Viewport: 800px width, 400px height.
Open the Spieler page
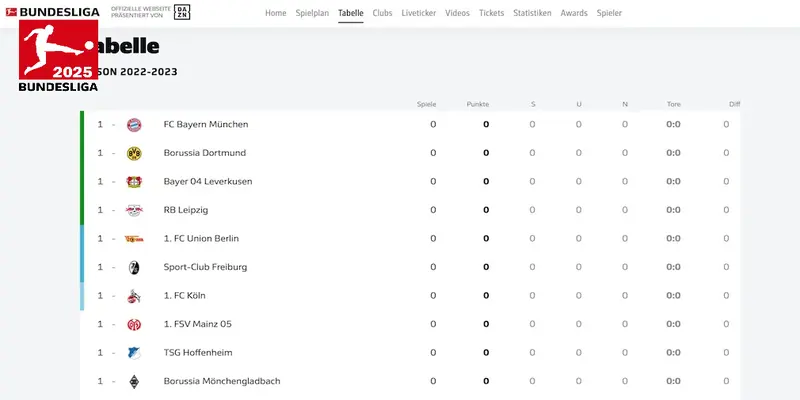[609, 13]
